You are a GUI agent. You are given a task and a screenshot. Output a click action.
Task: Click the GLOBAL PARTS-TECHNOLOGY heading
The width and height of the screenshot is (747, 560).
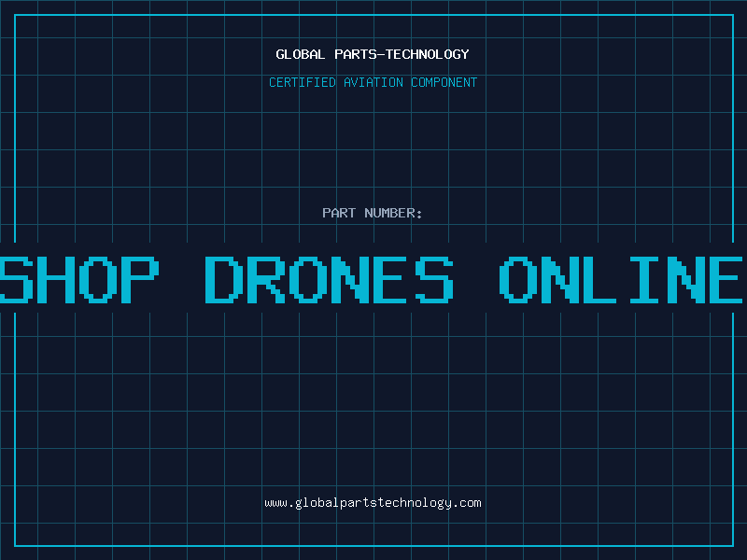(373, 54)
